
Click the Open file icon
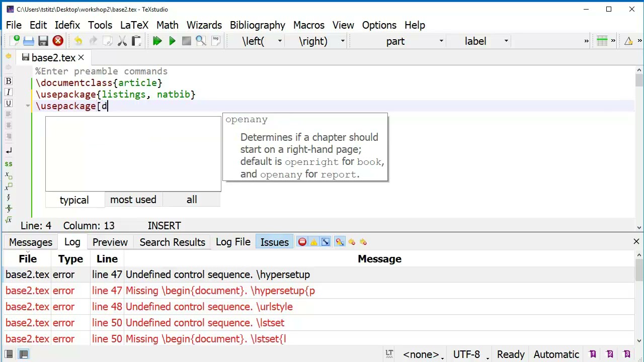click(29, 41)
